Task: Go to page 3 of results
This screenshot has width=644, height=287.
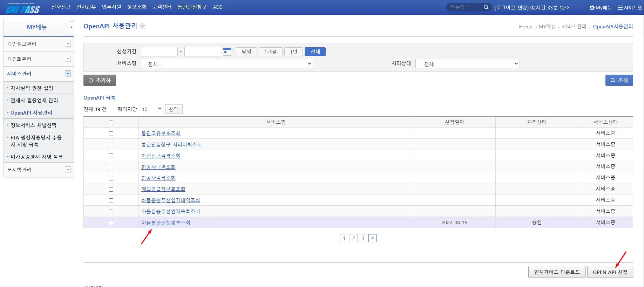Action: tap(363, 238)
